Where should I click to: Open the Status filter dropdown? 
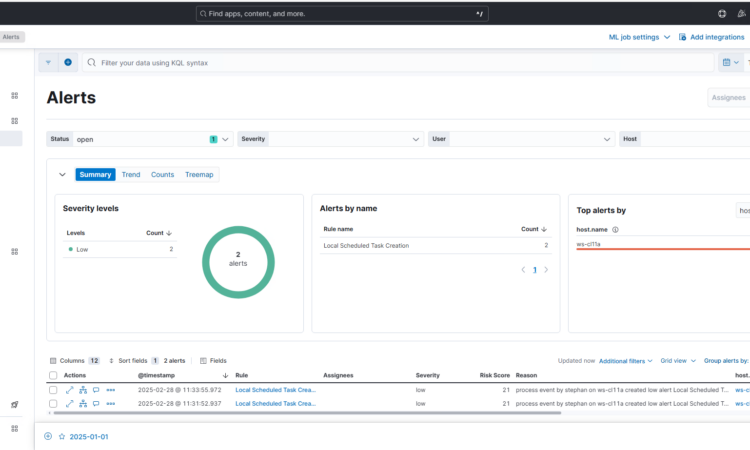tap(140, 139)
